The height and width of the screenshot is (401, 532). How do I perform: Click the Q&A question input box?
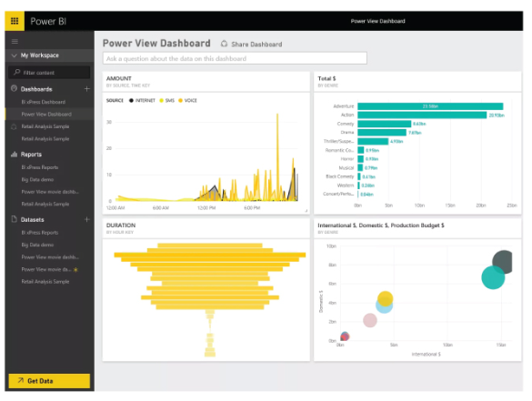[x=235, y=58]
